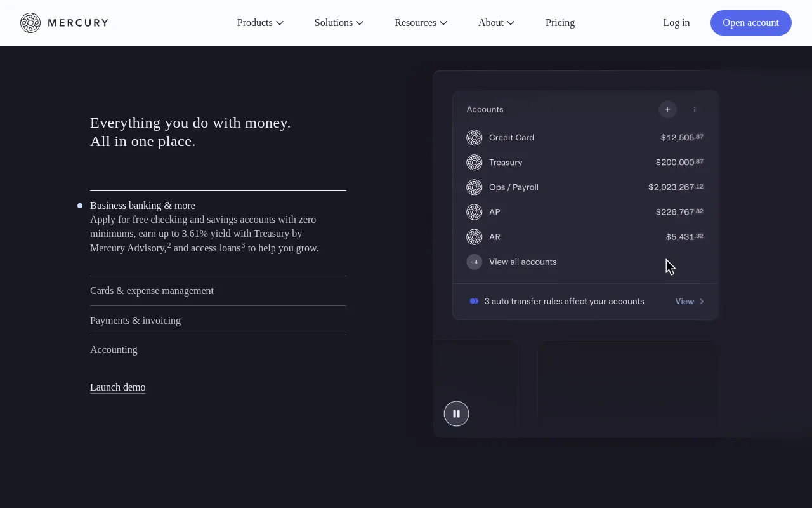Click the auto transfer rules toggle icon
The width and height of the screenshot is (812, 508).
pos(474,301)
